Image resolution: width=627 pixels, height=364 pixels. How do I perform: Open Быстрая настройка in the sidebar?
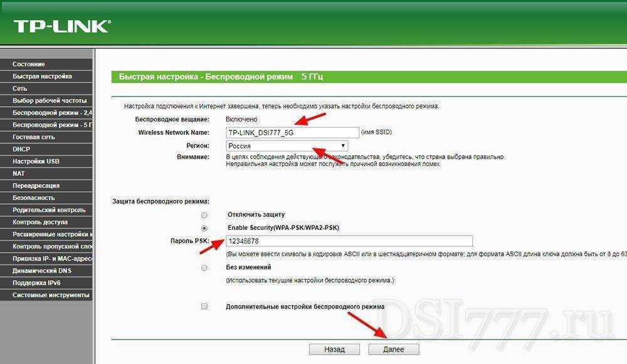42,76
